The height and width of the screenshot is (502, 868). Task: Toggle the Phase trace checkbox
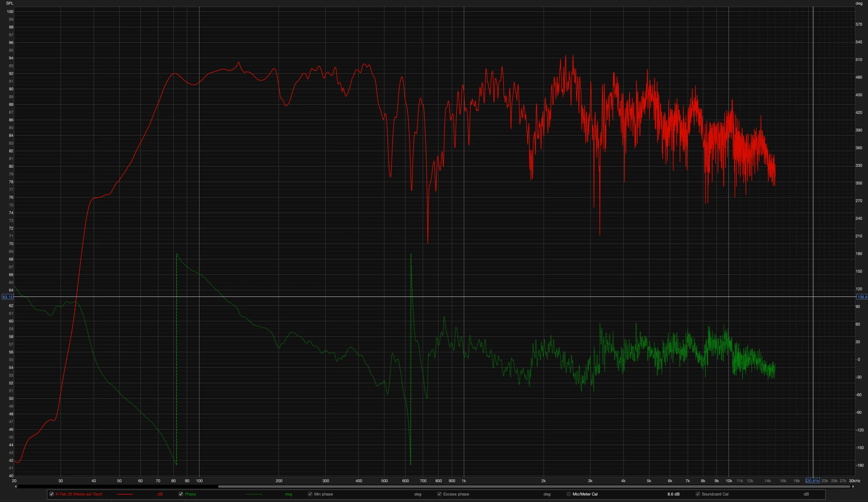(x=181, y=494)
